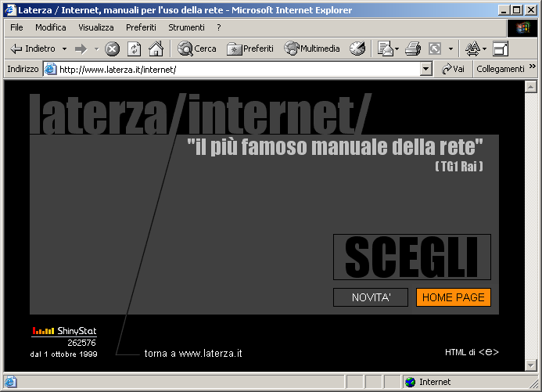542x392 pixels.
Task: Click the laterza/internet/ title heading
Action: [x=199, y=114]
